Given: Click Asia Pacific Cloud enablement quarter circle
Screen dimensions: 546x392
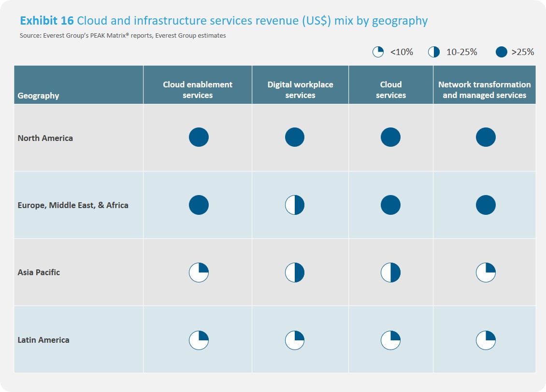Looking at the screenshot, I should [x=199, y=273].
